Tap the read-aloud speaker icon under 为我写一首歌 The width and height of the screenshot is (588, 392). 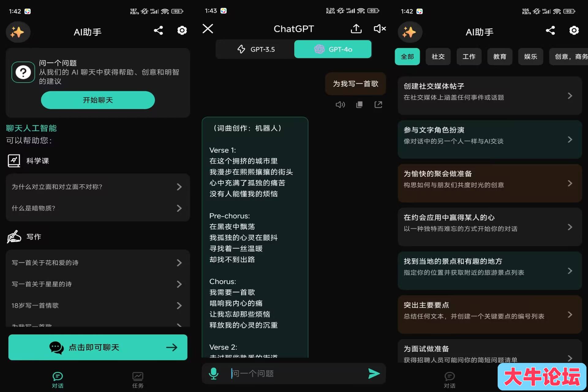[x=340, y=105]
